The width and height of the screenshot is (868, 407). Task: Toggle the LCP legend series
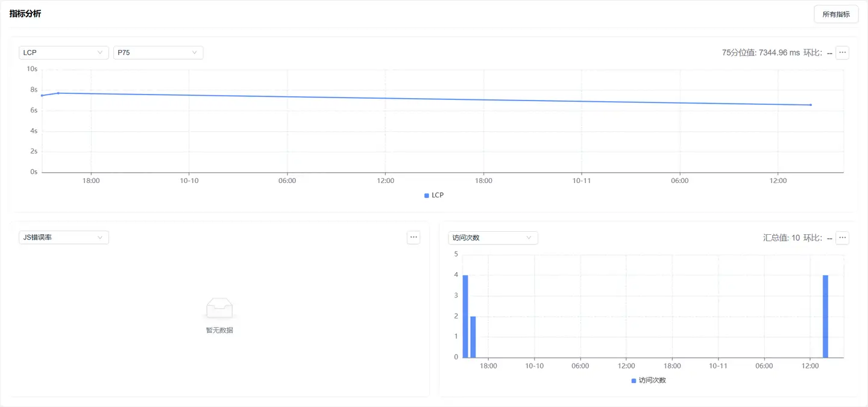pos(434,195)
